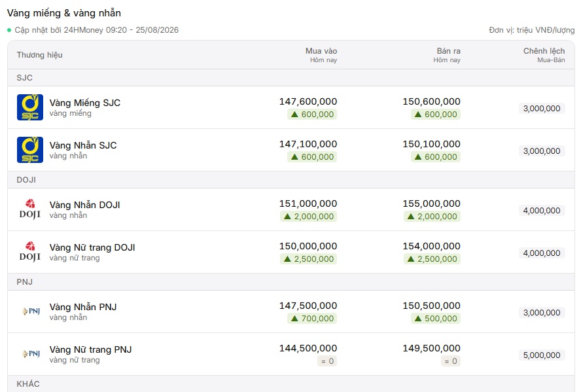Click the 600,000 buy change for Vàng Miếng SJC
This screenshot has height=392, width=581.
pos(312,115)
